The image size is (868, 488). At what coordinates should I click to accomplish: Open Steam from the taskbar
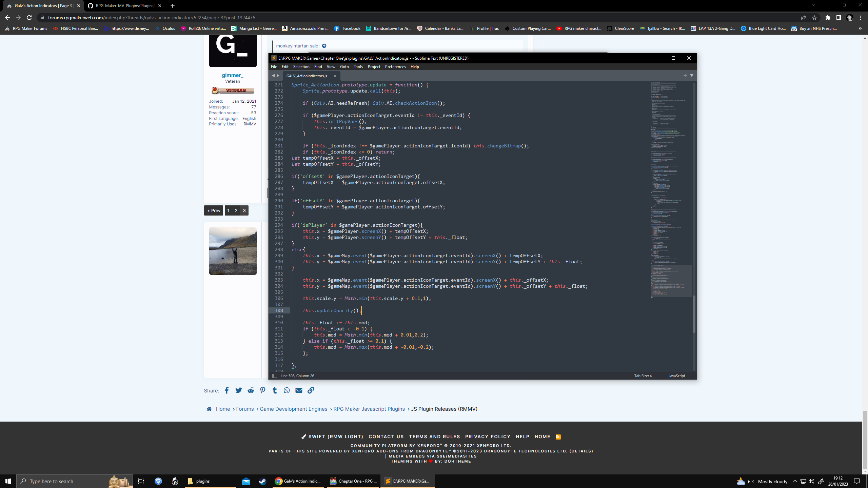[x=262, y=481]
